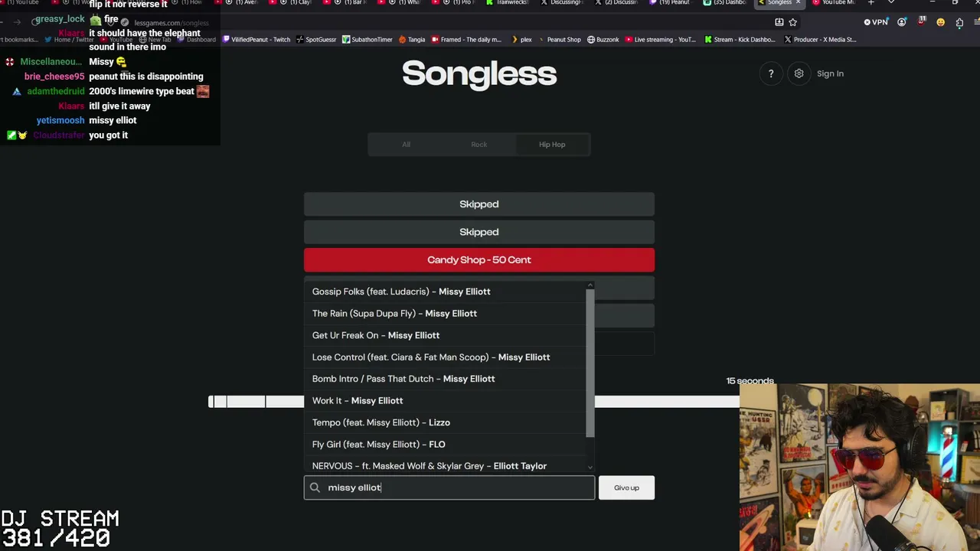980x551 pixels.
Task: Click yetismoosh's chat username
Action: (x=60, y=120)
